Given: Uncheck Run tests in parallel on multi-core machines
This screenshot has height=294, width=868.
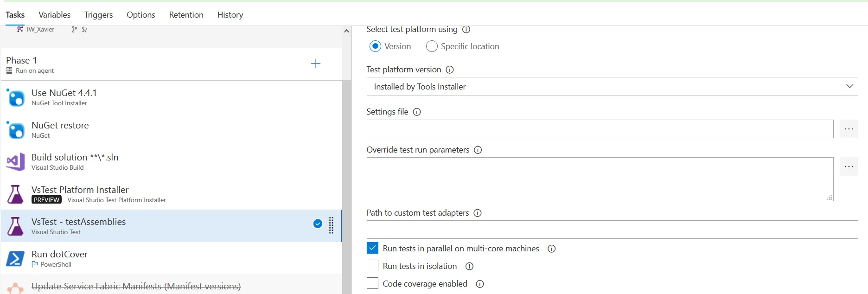Looking at the screenshot, I should tap(372, 248).
